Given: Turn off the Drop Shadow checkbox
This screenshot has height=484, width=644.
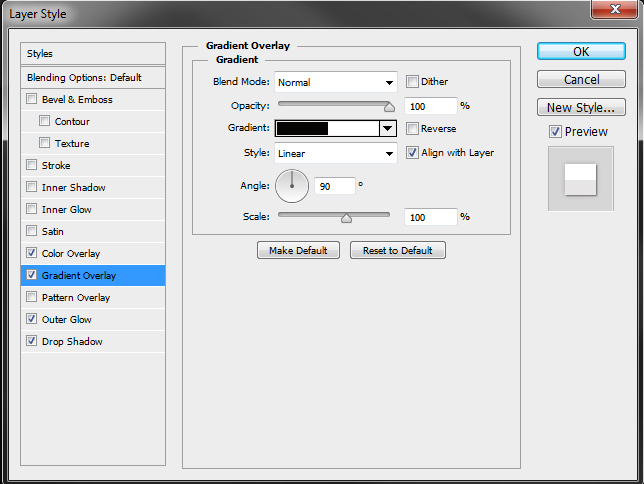Looking at the screenshot, I should pos(33,342).
